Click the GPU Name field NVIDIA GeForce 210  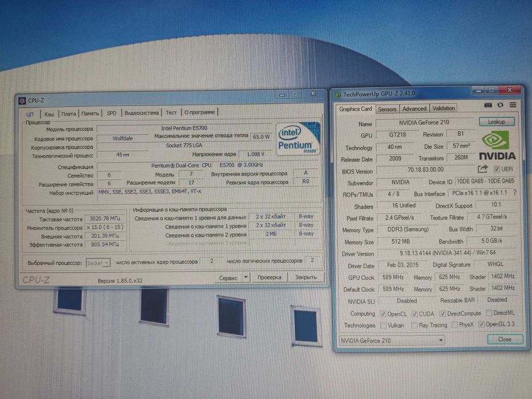[x=425, y=123]
